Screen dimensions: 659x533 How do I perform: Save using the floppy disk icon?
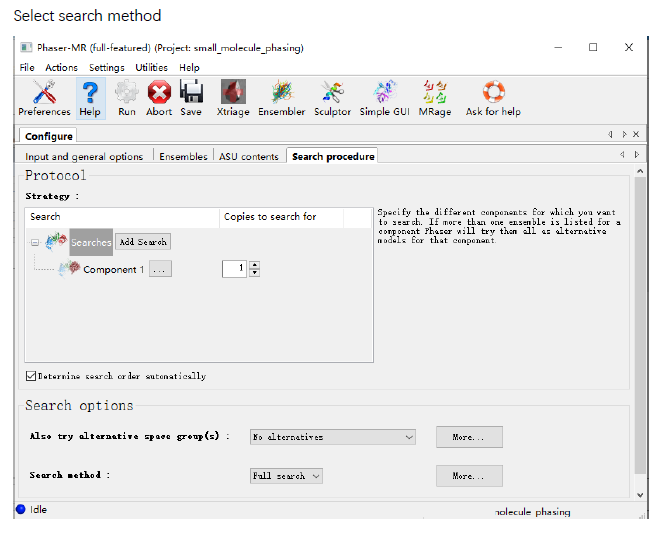click(x=191, y=97)
